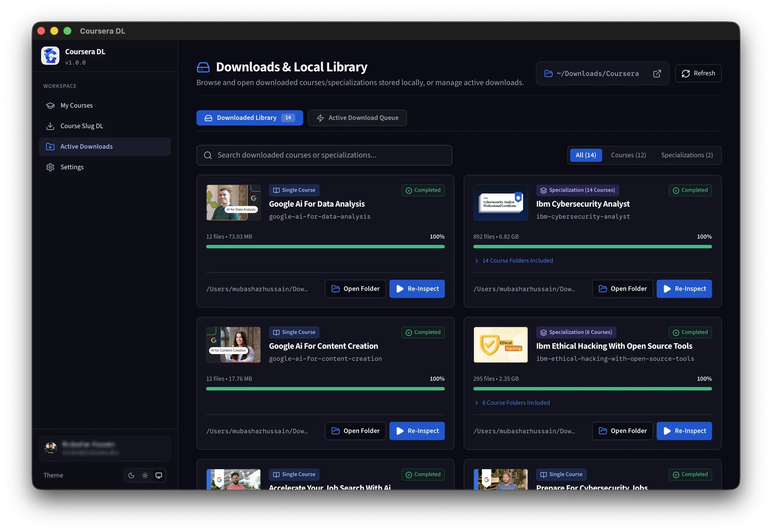Viewport: 772px width, 532px height.
Task: Click Specialization (14 Courses) badge
Action: (x=578, y=190)
